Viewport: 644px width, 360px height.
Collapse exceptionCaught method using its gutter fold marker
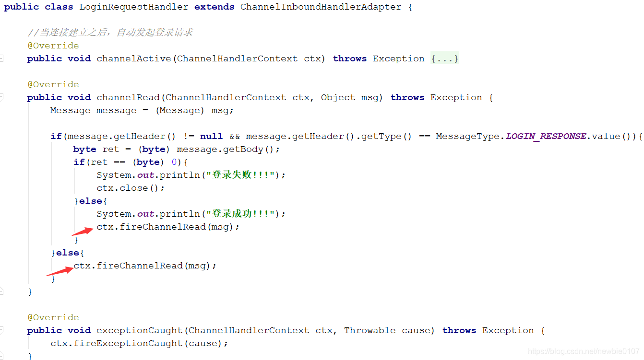tap(1, 330)
